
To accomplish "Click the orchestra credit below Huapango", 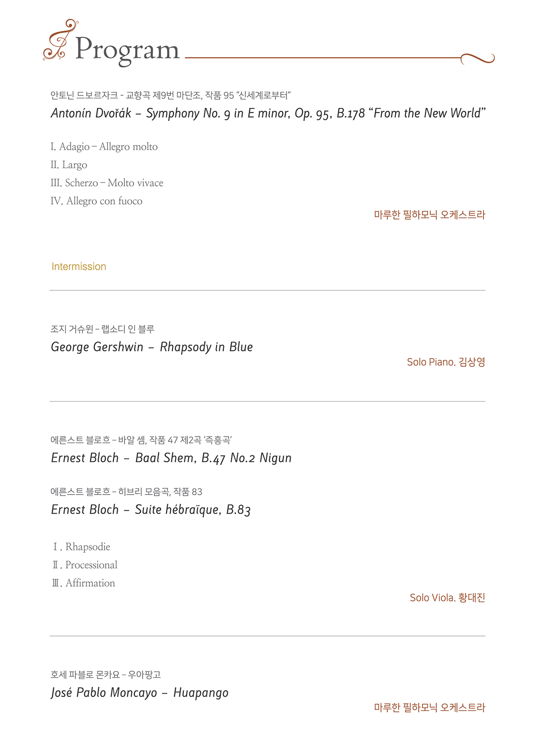I will [x=430, y=708].
